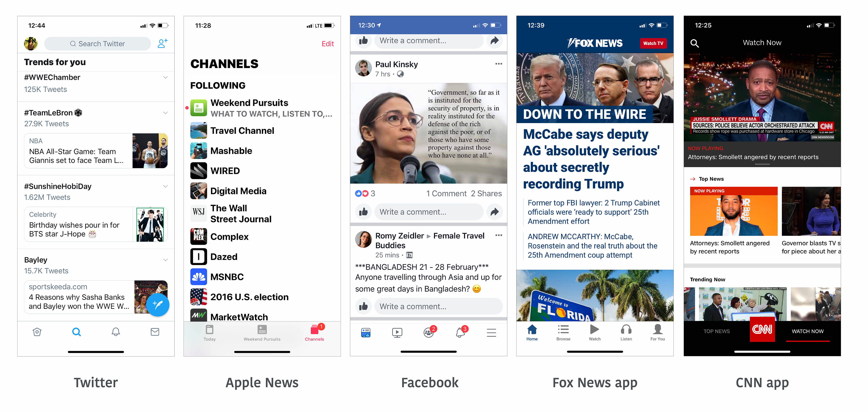Open the Listen headphones tab in Fox News
Image resolution: width=868 pixels, height=413 pixels.
(x=626, y=332)
